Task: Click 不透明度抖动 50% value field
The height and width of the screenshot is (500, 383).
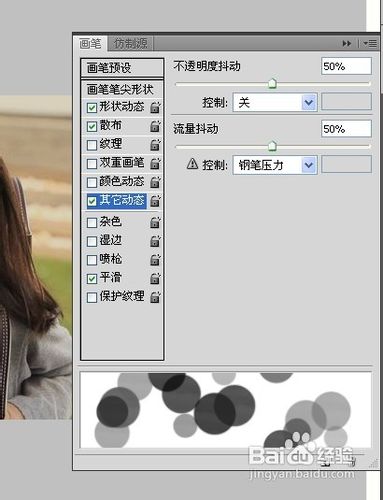Action: (x=346, y=66)
